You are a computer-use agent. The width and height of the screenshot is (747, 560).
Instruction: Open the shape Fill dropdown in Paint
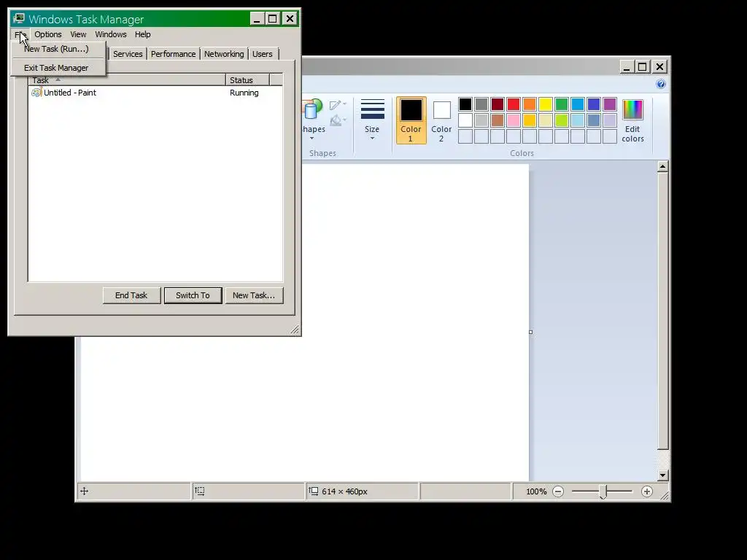click(338, 120)
